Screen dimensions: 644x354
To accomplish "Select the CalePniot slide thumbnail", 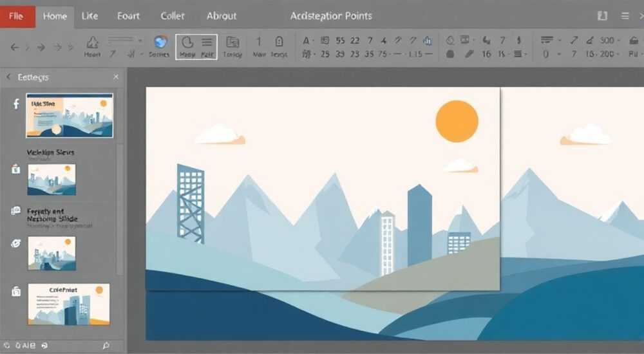I will 69,304.
